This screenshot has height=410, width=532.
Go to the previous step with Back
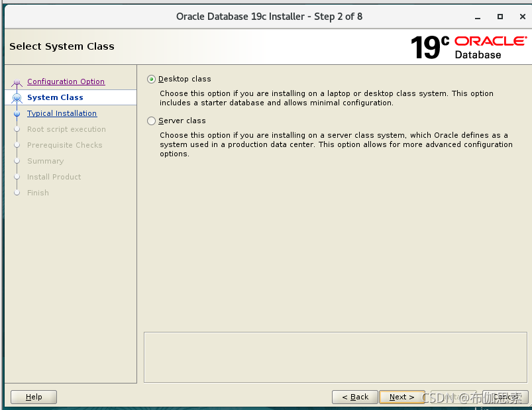[355, 397]
